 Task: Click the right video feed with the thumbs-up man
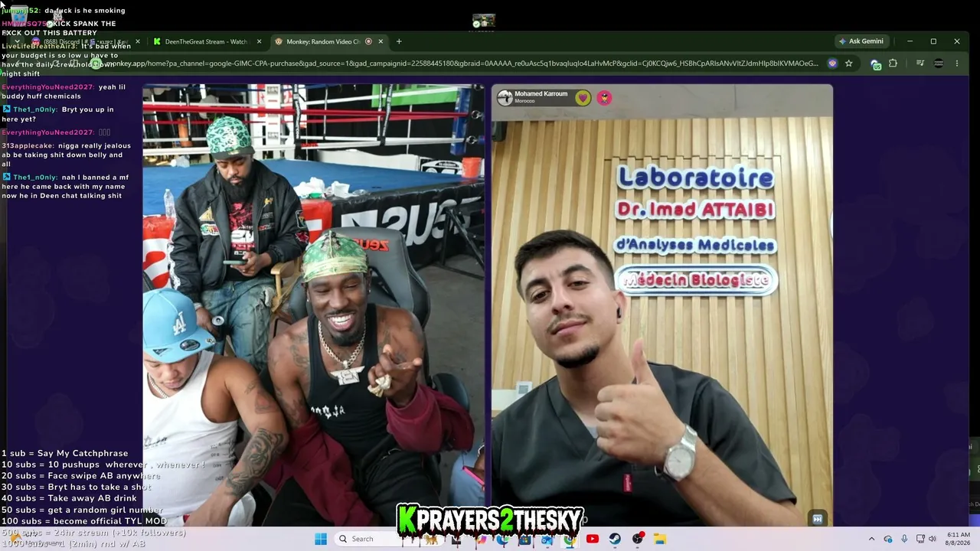tap(662, 305)
